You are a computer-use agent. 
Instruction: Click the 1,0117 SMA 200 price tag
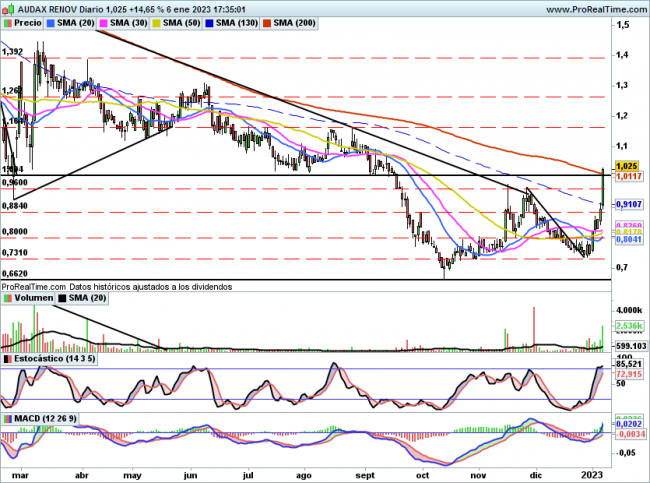[x=626, y=176]
